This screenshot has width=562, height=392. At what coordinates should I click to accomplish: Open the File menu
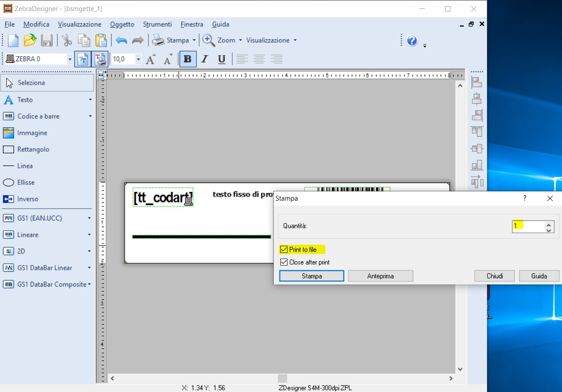pos(9,24)
